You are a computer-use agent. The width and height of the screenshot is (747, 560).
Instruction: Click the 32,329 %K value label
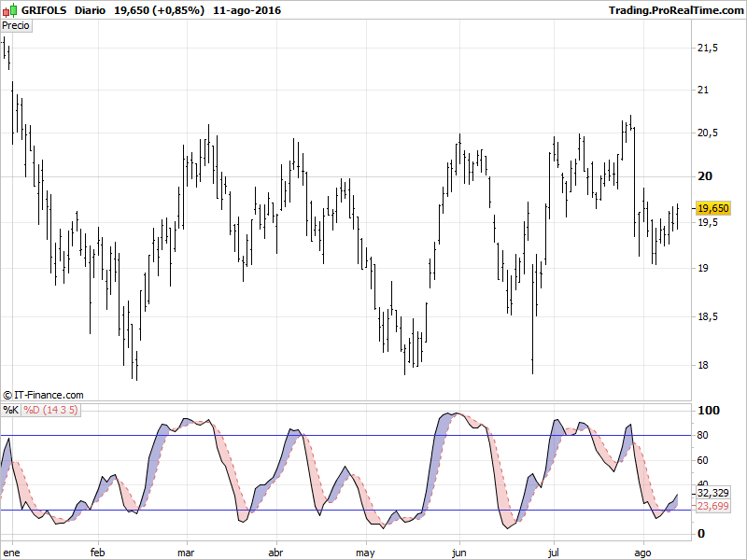tap(712, 493)
